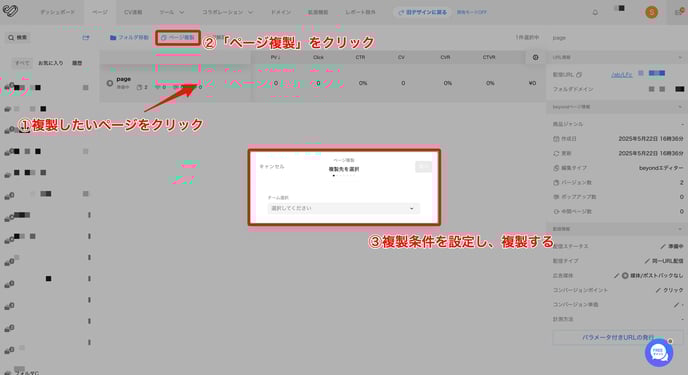Click パラメータ付きURLの発行 button
Image resolution: width=688 pixels, height=375 pixels.
click(x=617, y=337)
